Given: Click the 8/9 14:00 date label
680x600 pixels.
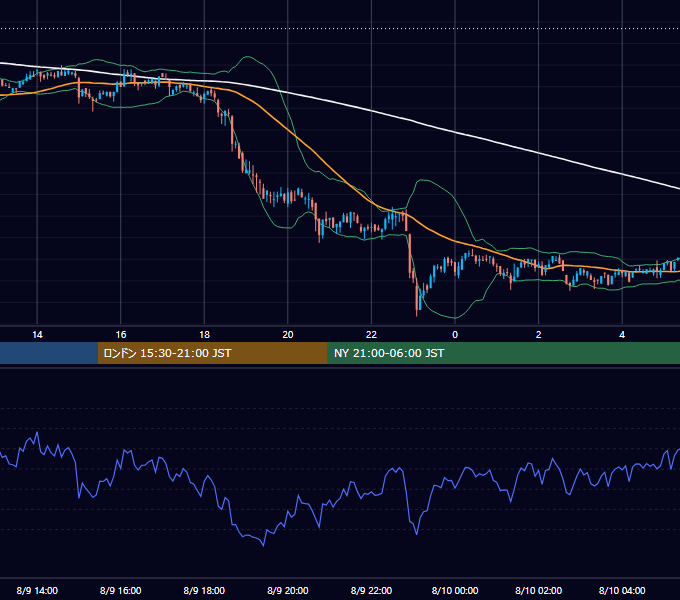Looking at the screenshot, I should click(37, 590).
